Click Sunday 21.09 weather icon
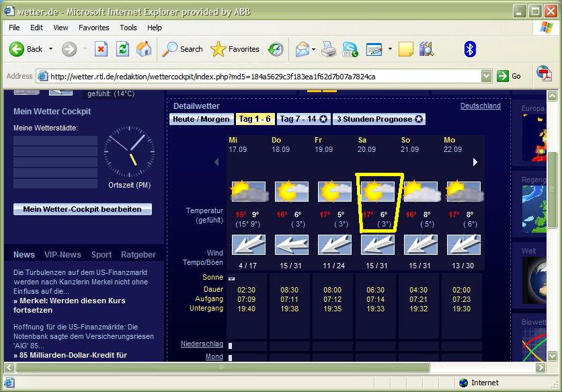This screenshot has height=392, width=562. click(421, 191)
